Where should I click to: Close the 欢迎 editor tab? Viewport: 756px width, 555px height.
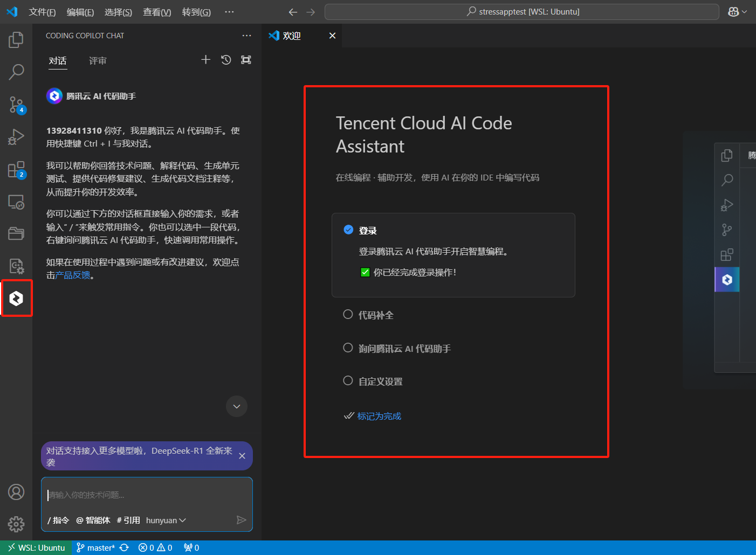click(332, 36)
